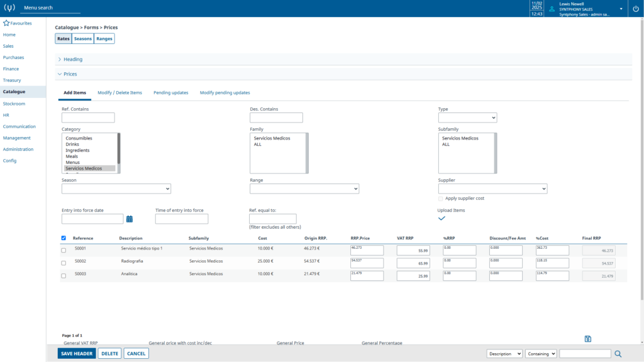644x362 pixels.
Task: Click the Ref. Contains input field
Action: pyautogui.click(x=88, y=118)
